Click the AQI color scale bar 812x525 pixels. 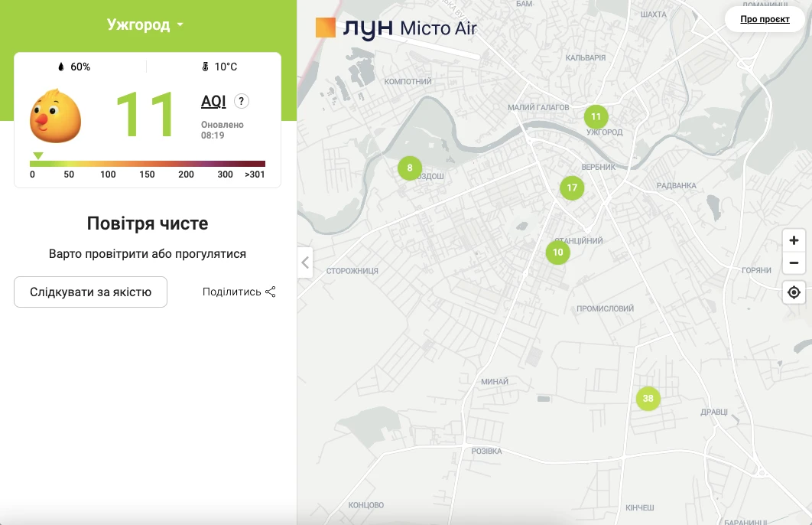(x=148, y=163)
